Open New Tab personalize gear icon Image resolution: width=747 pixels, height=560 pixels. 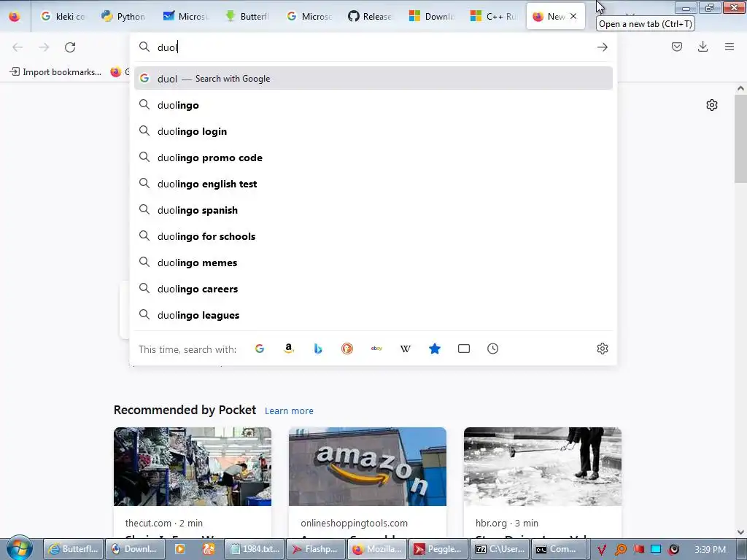click(712, 105)
